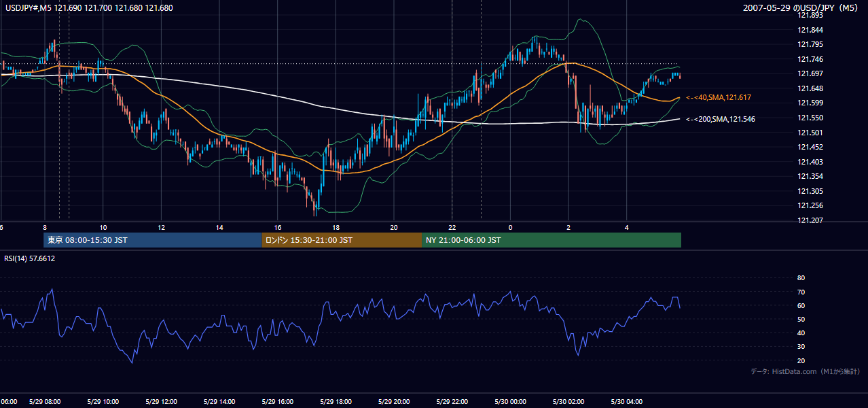Click the 5/29 08:00 time label
868x408 pixels.
coord(45,402)
